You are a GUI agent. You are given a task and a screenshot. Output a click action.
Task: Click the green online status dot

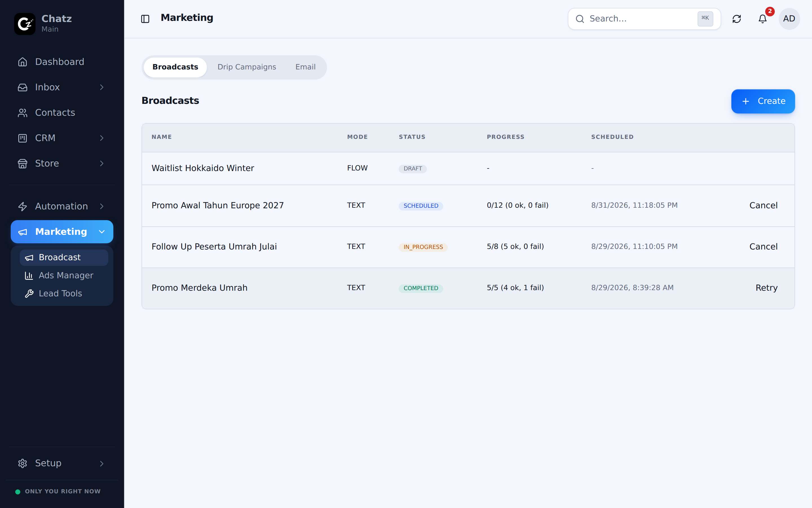[x=18, y=492]
